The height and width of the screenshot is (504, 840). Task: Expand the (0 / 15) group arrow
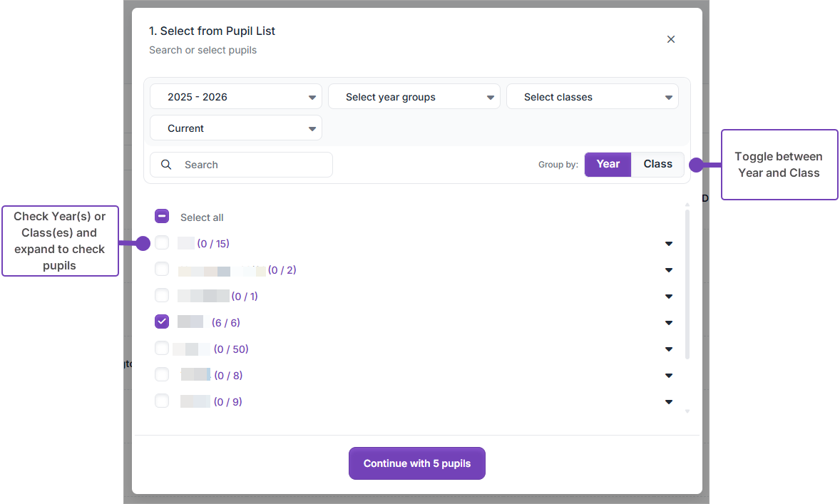click(668, 244)
